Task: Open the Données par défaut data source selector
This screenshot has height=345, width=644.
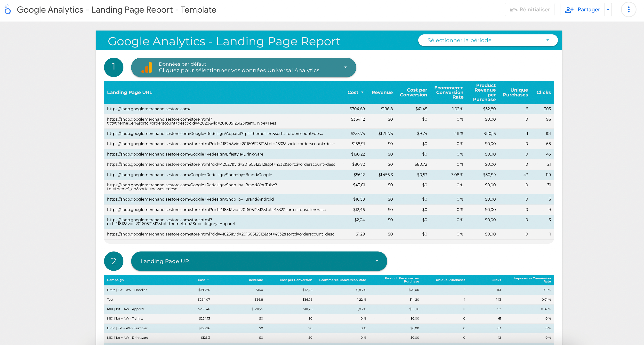Action: coord(243,67)
